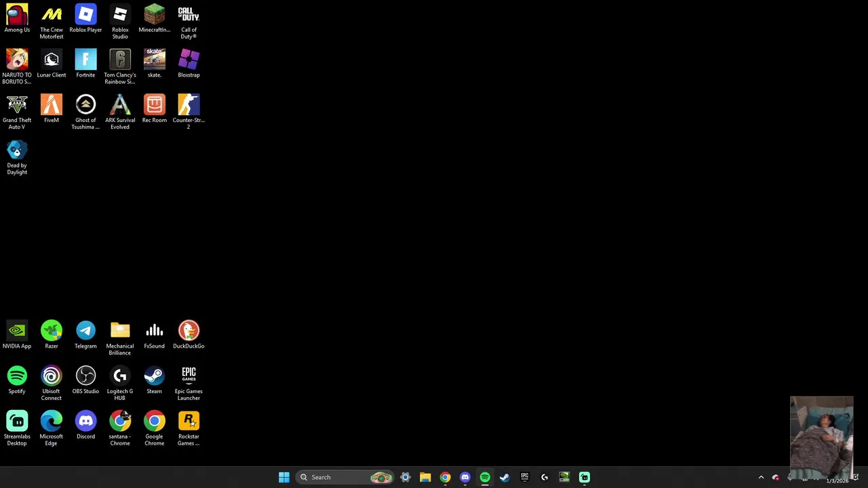Open Logitech G HUB on the taskbar
This screenshot has width=868, height=488.
point(545,477)
